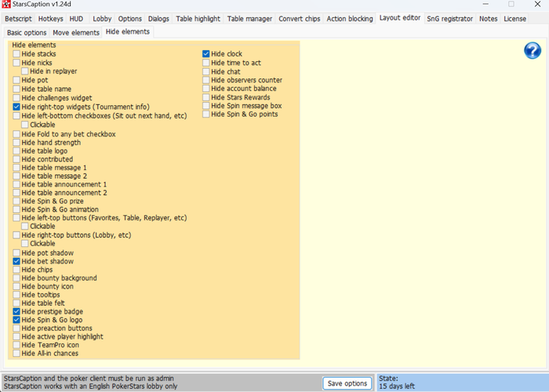Open the Table manager tab
The image size is (549, 392).
249,18
